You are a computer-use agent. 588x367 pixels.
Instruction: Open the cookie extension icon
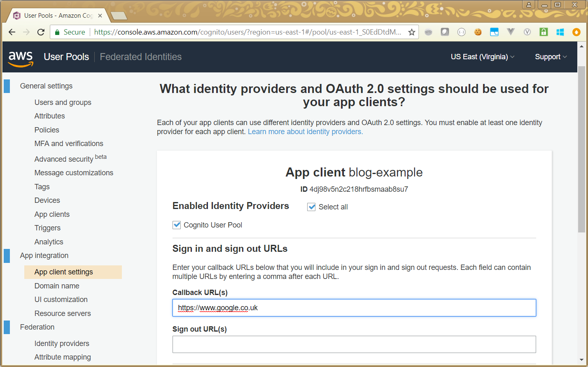click(478, 32)
